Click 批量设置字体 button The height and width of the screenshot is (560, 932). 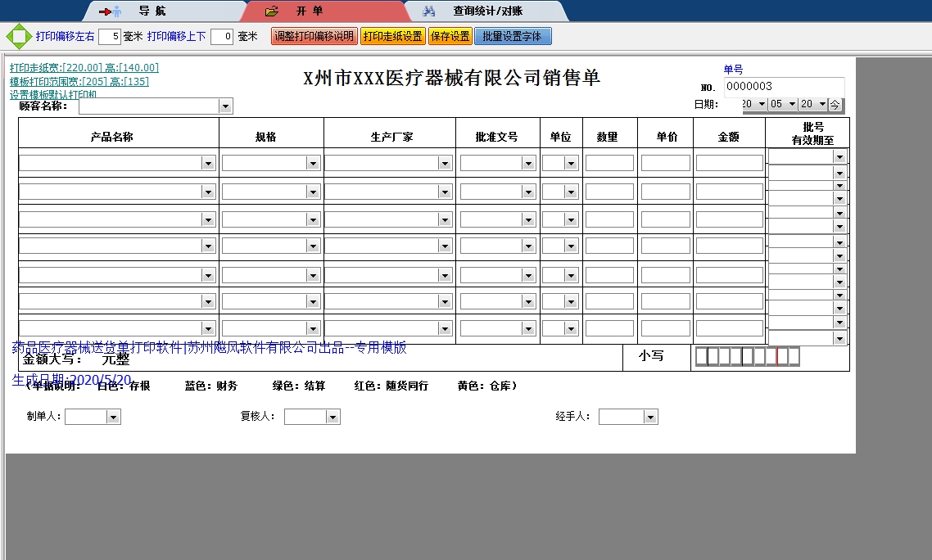pos(513,37)
